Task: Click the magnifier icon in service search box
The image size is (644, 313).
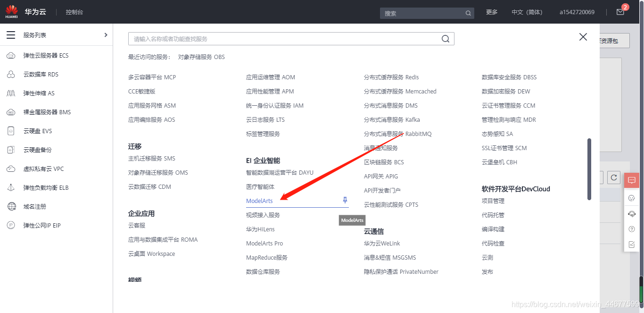Action: pos(446,39)
